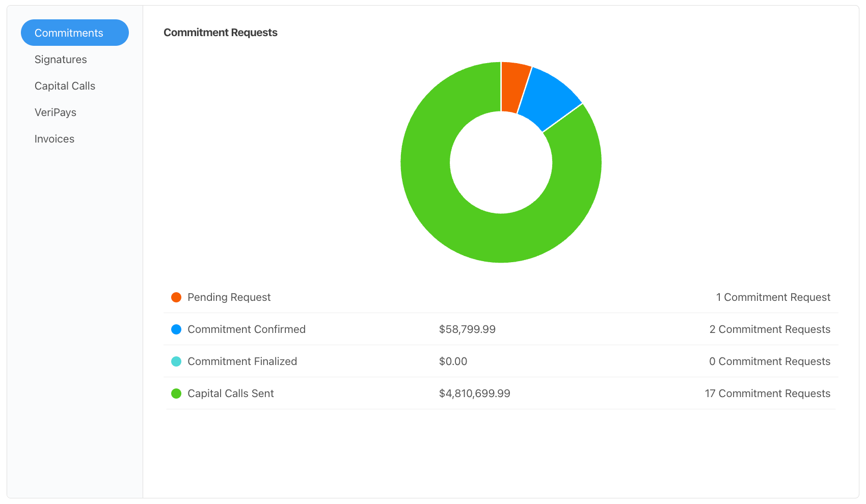Click the 0 Commitment Requests finalized count
The image size is (866, 504).
point(770,361)
